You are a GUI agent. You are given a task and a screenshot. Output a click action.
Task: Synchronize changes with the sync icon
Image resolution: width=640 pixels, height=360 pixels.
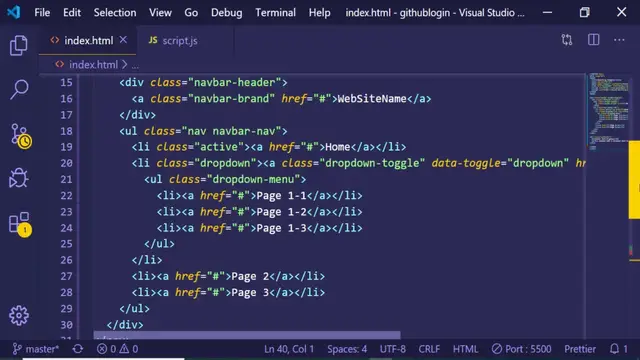(x=78, y=349)
